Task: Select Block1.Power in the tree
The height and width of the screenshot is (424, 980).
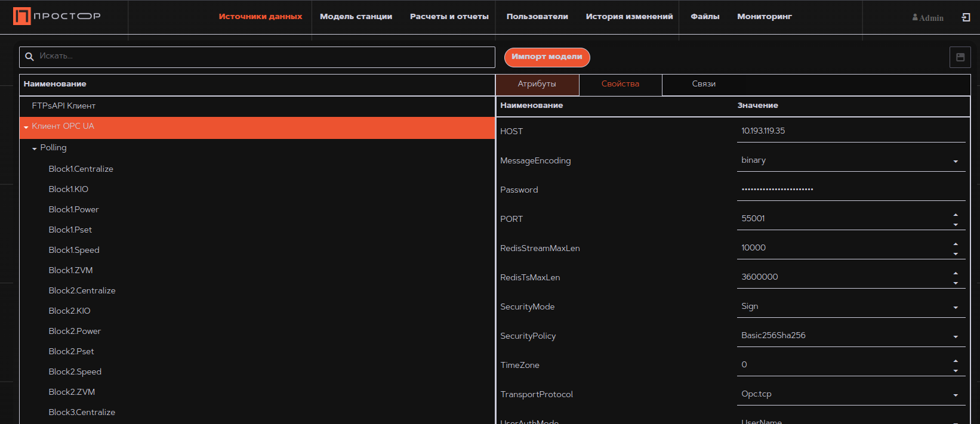Action: click(x=74, y=209)
